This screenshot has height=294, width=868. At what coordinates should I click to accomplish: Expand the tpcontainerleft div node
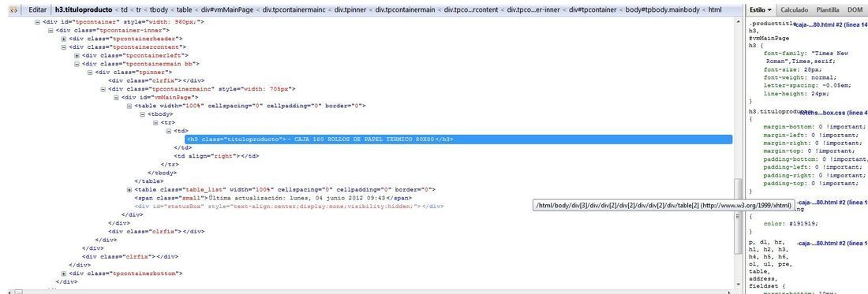pos(77,55)
